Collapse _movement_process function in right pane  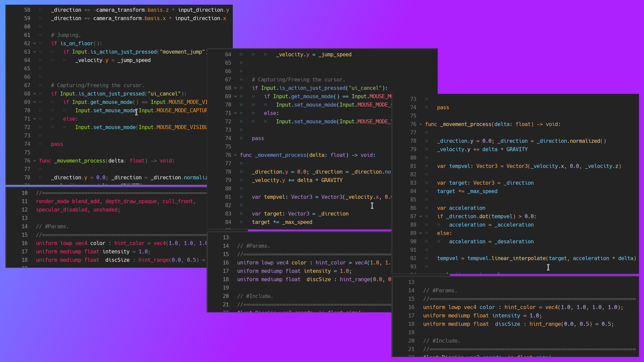(421, 124)
